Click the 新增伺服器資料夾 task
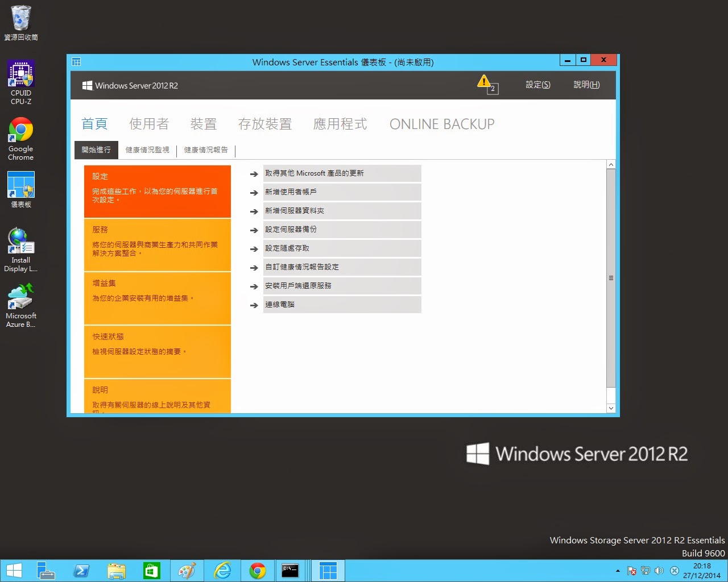Image resolution: width=728 pixels, height=582 pixels. [x=342, y=211]
